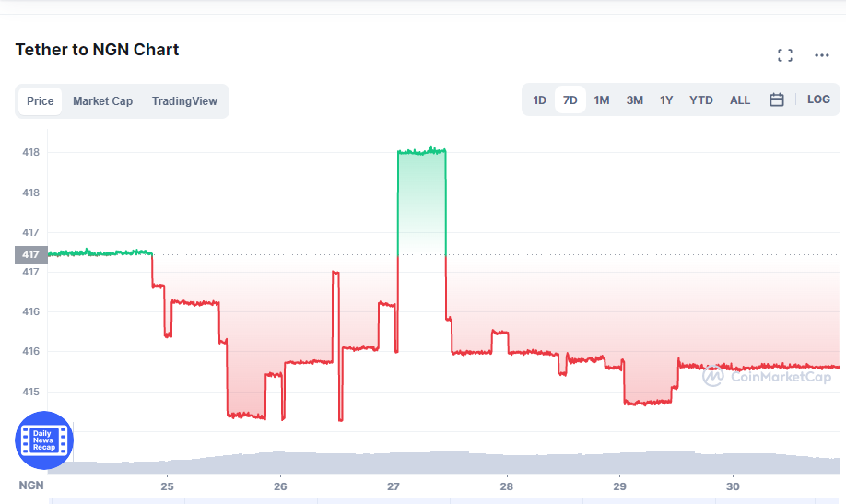Toggle the LOG scale option

(x=818, y=100)
